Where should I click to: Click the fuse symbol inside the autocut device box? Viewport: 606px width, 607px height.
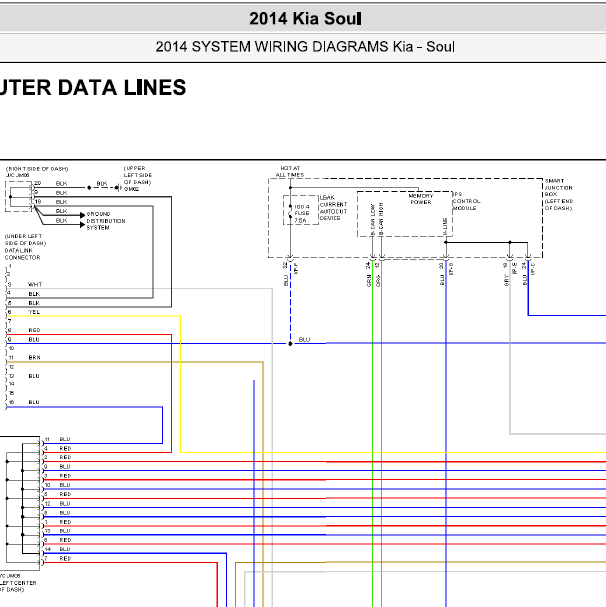[290, 213]
